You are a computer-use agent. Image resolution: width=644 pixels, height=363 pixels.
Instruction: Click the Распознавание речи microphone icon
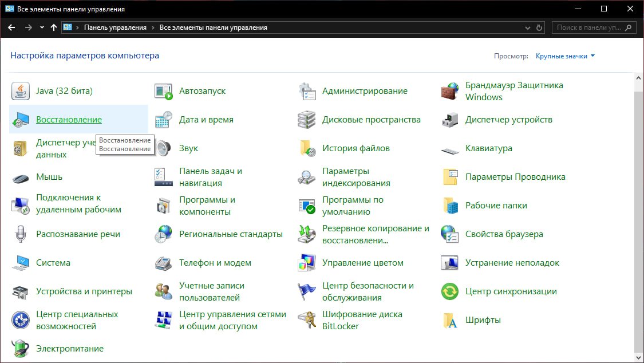click(21, 234)
